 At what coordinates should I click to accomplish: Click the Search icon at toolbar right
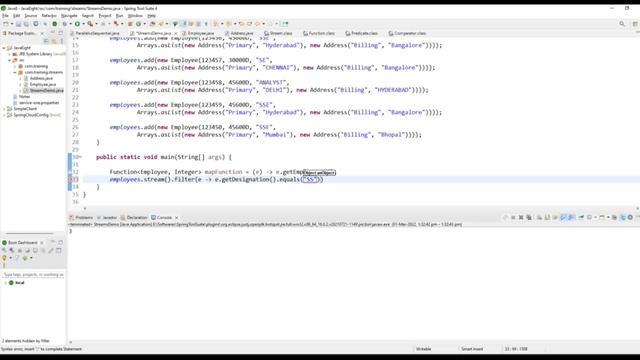click(x=622, y=24)
